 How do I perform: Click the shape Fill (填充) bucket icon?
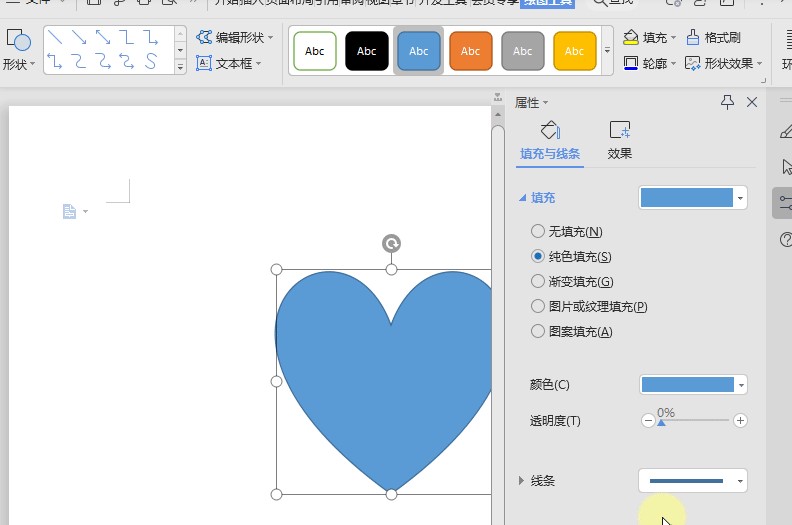point(631,37)
